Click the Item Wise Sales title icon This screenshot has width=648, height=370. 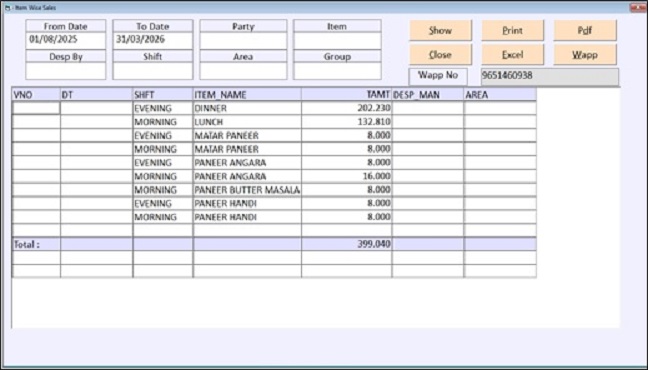point(8,8)
